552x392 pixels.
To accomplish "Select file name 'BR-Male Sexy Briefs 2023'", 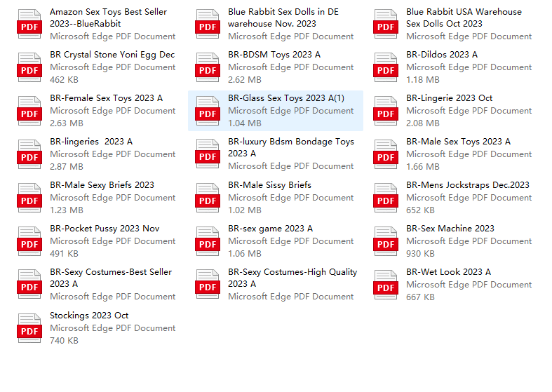I will pos(102,185).
